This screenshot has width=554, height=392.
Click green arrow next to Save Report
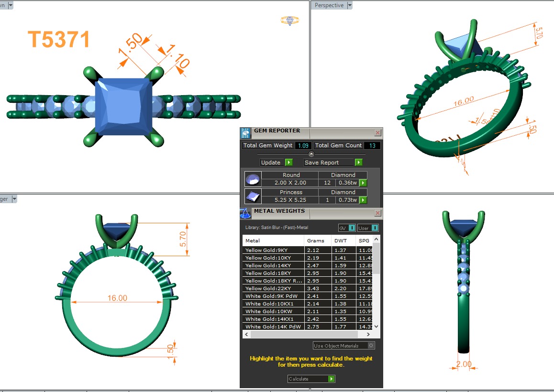pyautogui.click(x=358, y=163)
